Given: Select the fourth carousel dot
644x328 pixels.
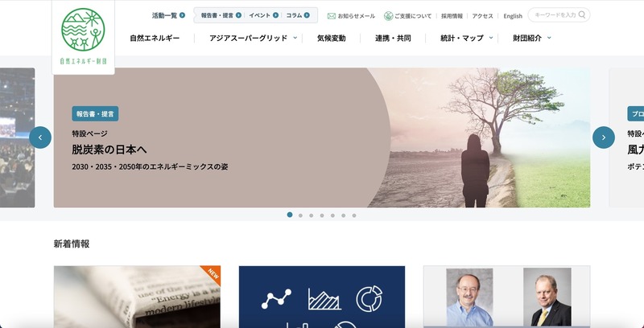Looking at the screenshot, I should 322,215.
